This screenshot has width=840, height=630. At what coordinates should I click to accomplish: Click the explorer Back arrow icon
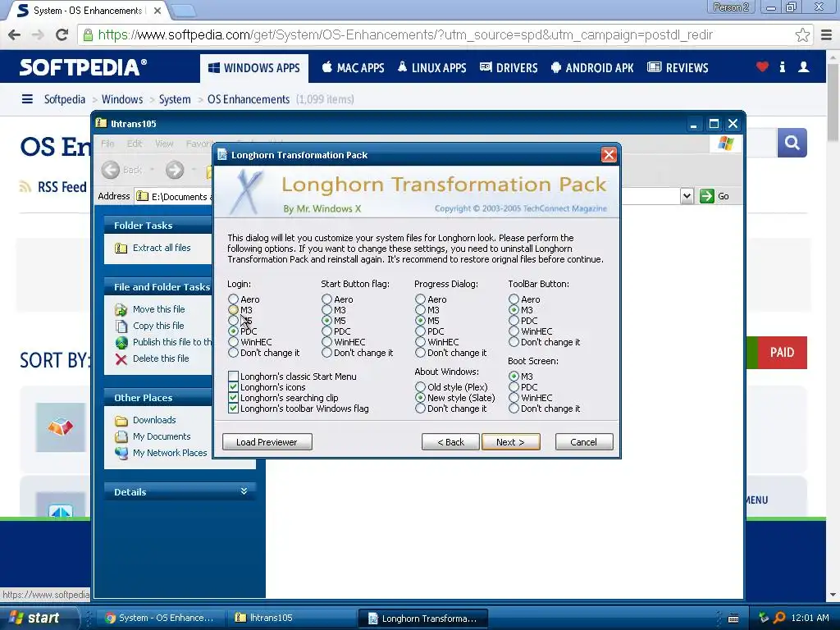click(111, 170)
